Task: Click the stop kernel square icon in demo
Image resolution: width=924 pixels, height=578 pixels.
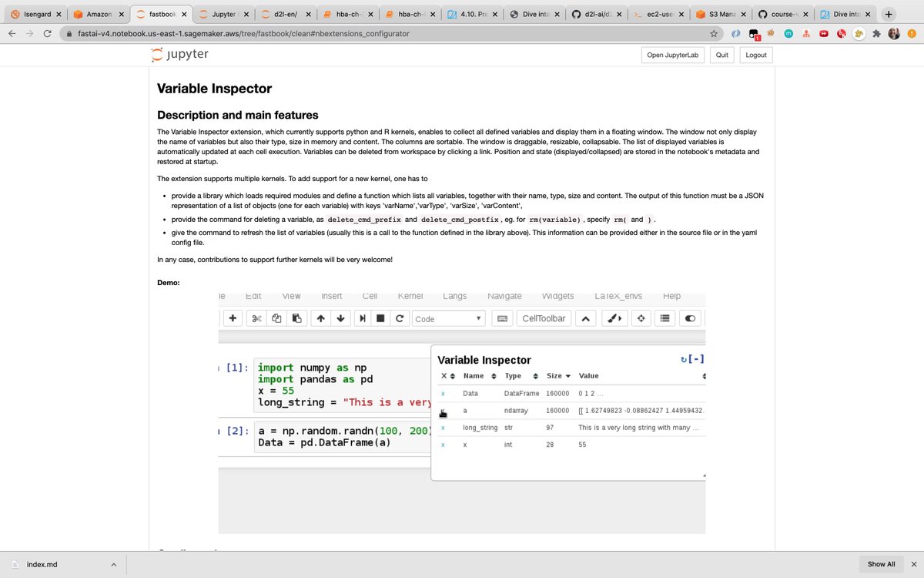Action: click(380, 318)
